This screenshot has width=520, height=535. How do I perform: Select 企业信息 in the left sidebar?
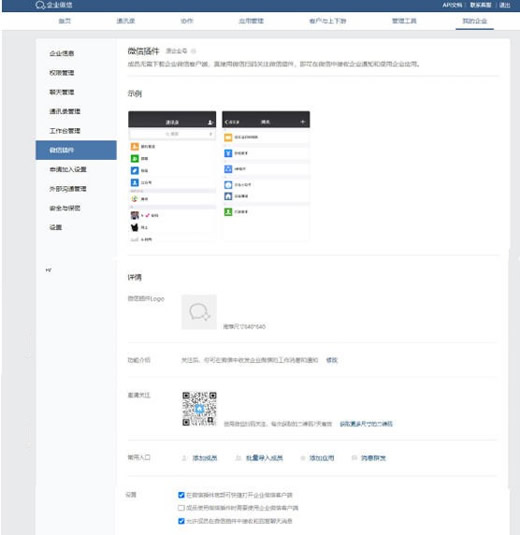[62, 53]
